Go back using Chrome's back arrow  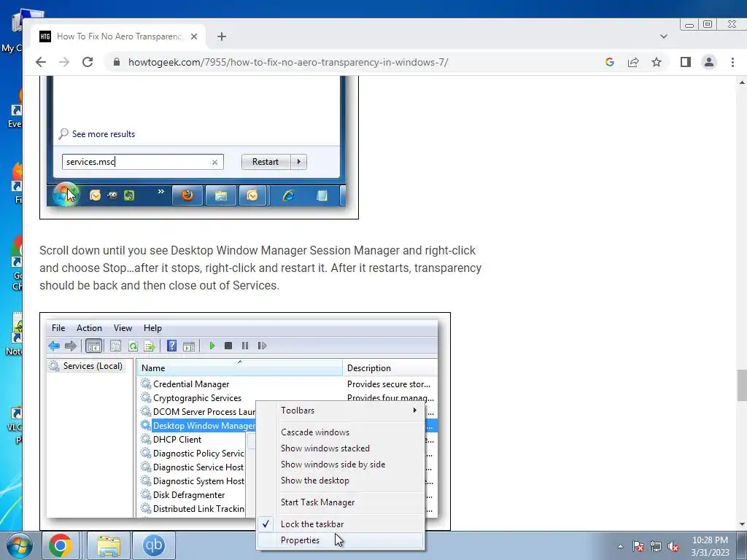click(x=41, y=62)
